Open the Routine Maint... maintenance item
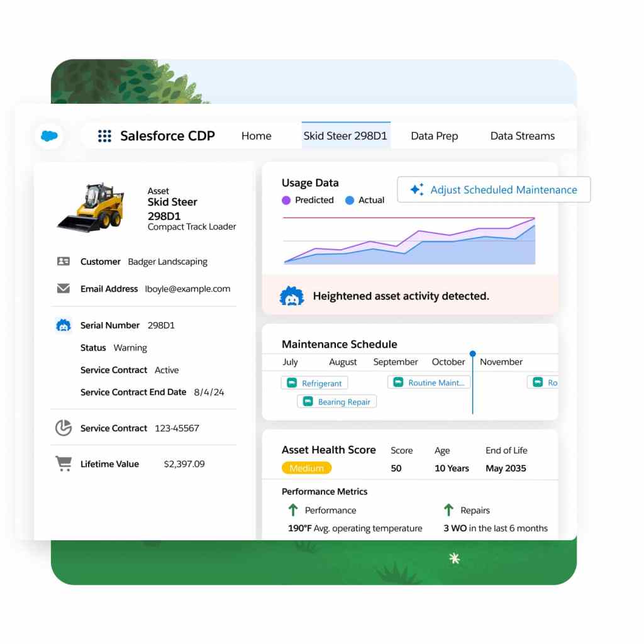Viewport: 644px width, 644px height. point(429,382)
